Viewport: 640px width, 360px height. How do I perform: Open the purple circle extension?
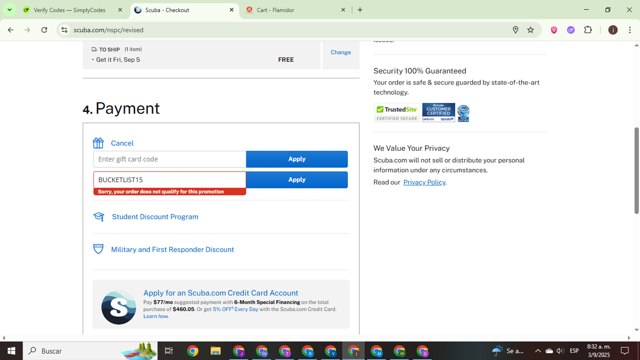click(571, 30)
